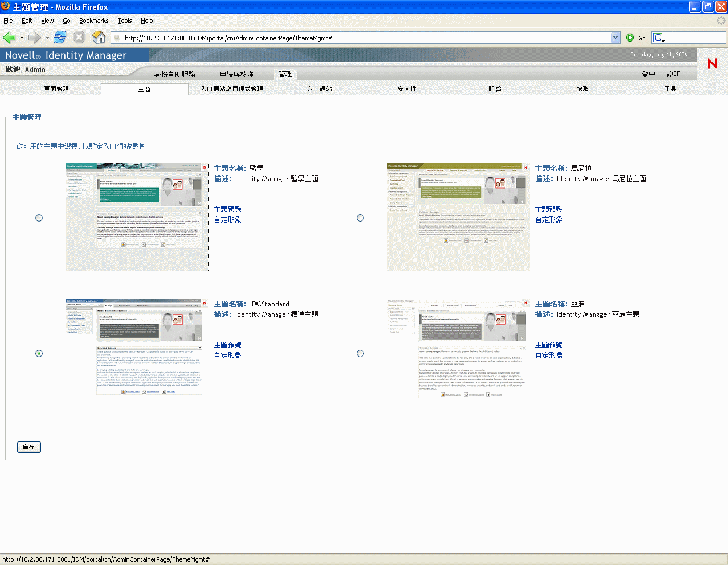
Task: Click the Novell Identity Manager header title
Action: (x=66, y=55)
